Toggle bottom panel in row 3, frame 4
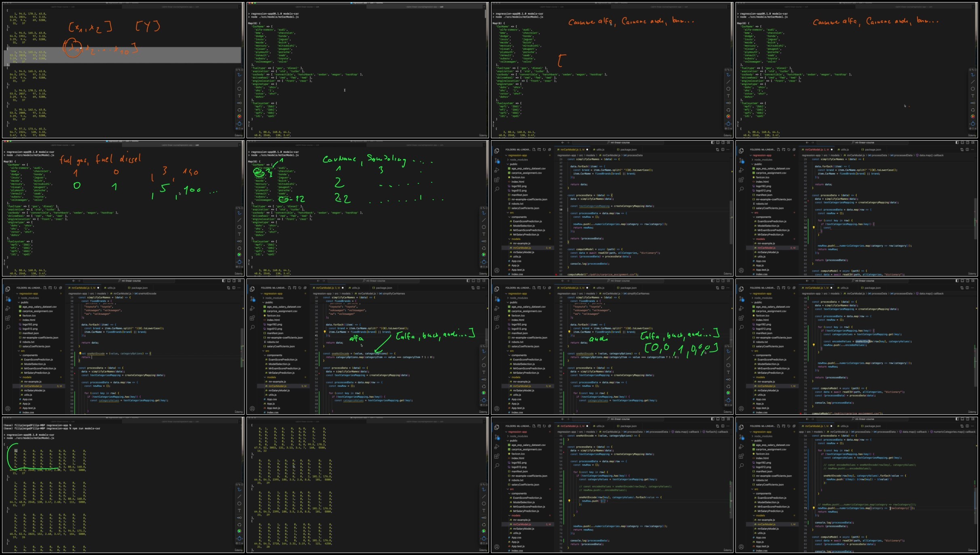 pos(962,281)
